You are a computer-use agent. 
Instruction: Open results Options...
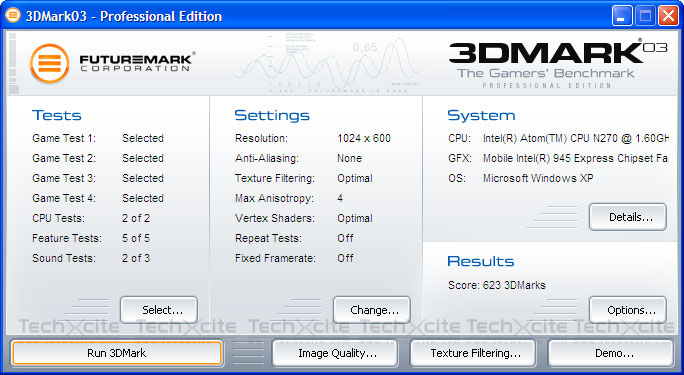(x=628, y=310)
